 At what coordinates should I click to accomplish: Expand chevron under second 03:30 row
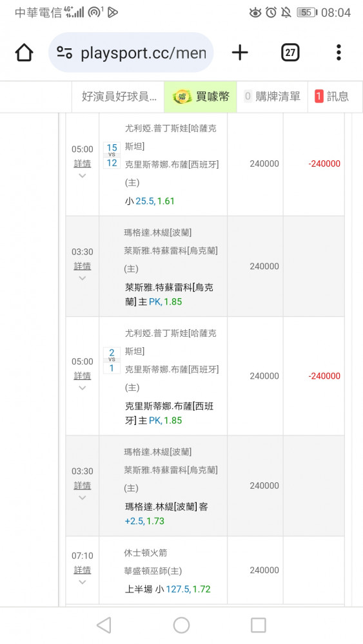tap(83, 498)
